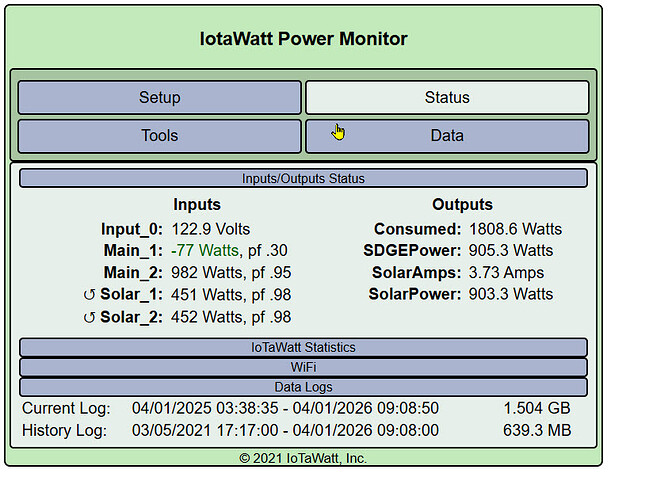Click the 451 Watts, pf .98 reading

pyautogui.click(x=231, y=295)
